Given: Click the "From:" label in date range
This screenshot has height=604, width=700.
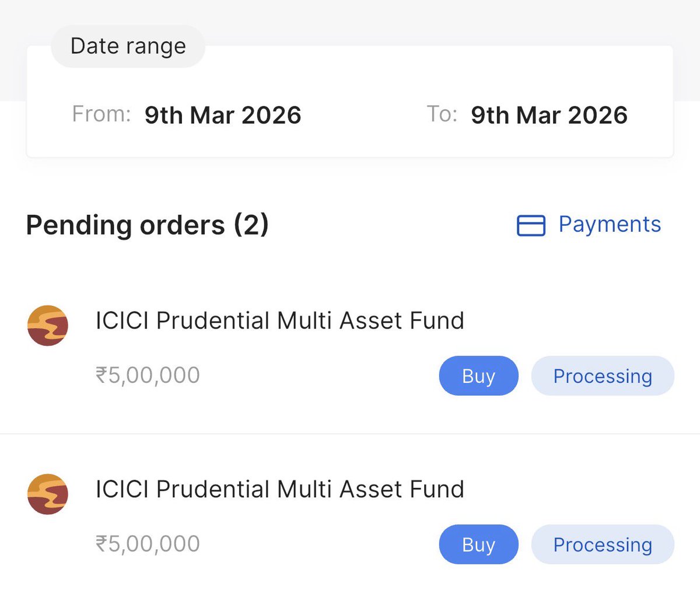Looking at the screenshot, I should point(101,114).
